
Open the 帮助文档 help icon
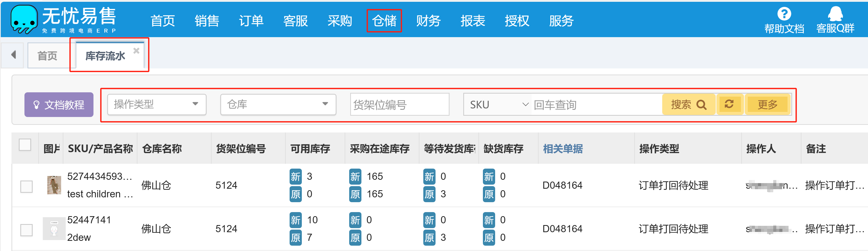pyautogui.click(x=784, y=14)
